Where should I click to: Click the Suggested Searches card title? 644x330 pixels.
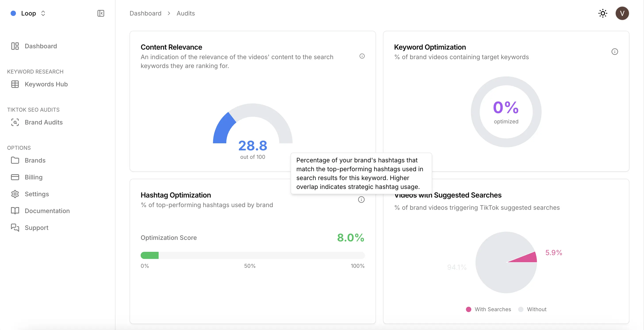[448, 195]
